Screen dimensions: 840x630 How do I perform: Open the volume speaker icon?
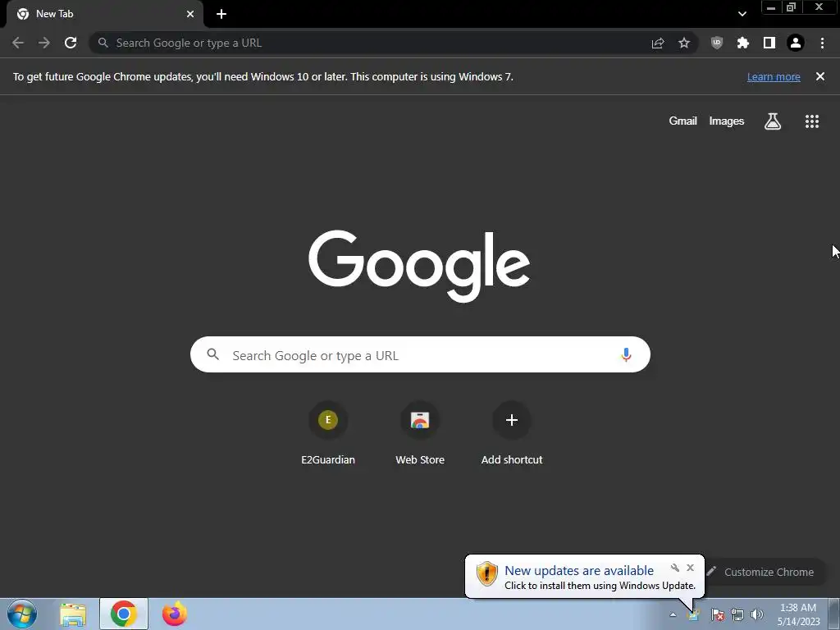757,615
